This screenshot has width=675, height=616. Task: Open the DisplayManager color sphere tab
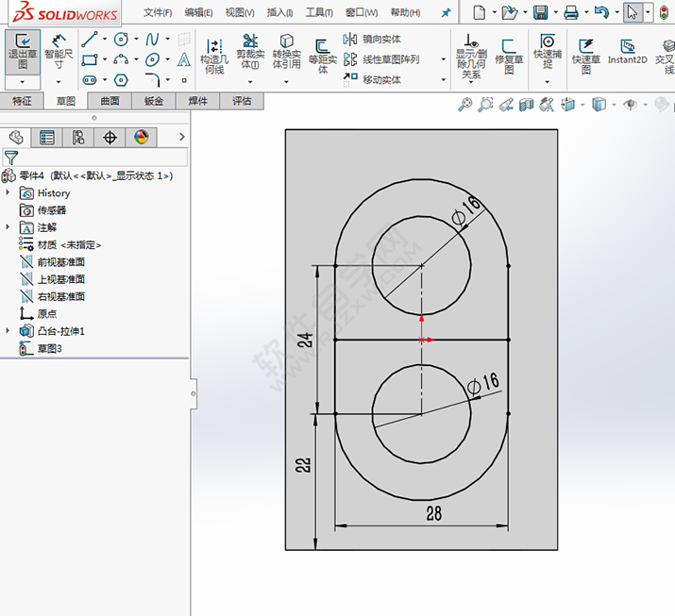pos(142,138)
